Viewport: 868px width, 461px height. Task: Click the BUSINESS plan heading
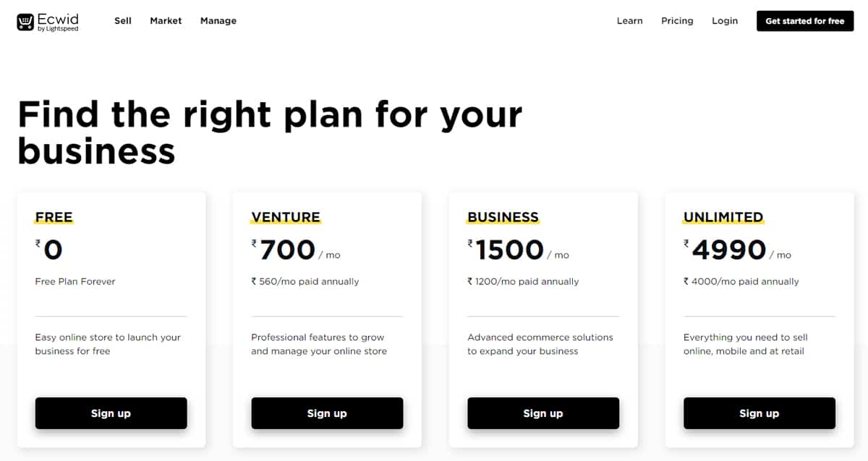pos(503,217)
